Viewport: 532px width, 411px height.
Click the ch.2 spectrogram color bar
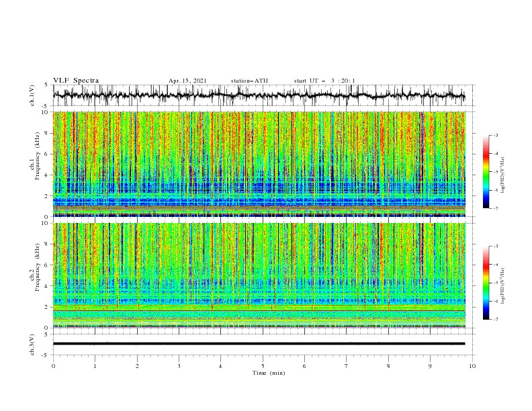pyautogui.click(x=486, y=283)
